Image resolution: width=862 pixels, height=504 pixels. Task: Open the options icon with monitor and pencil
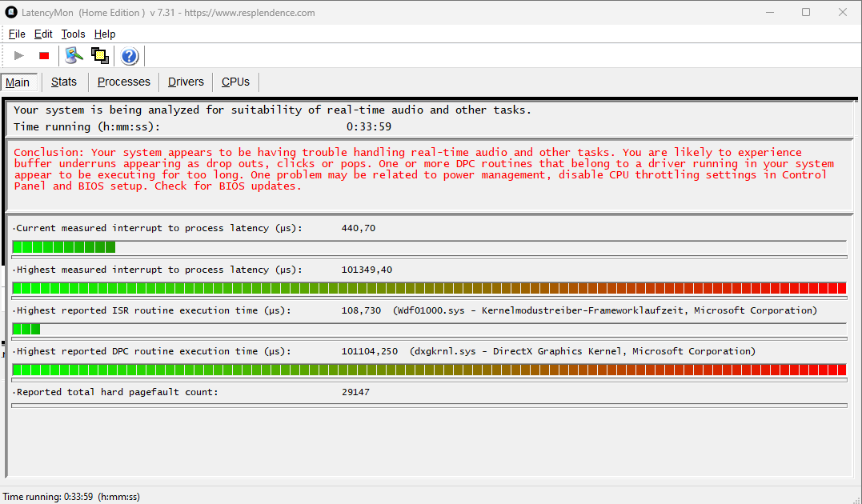[74, 55]
